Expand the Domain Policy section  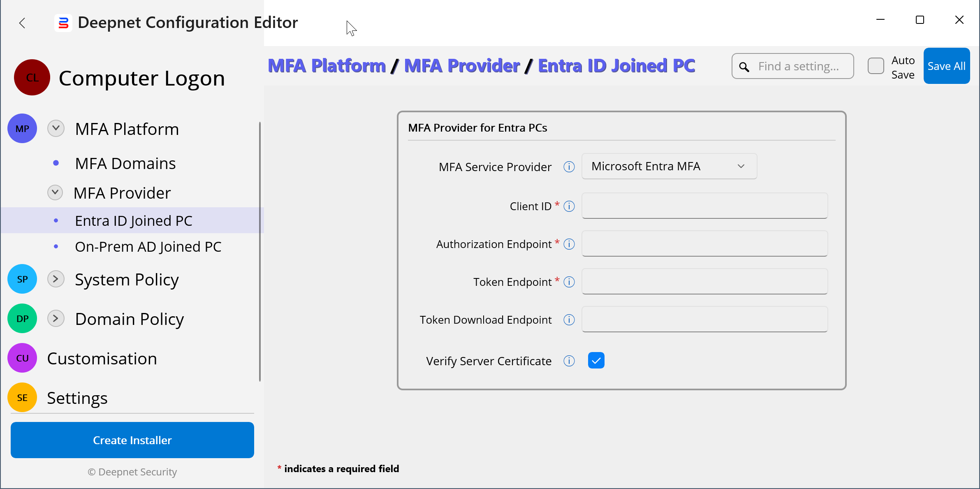[56, 319]
